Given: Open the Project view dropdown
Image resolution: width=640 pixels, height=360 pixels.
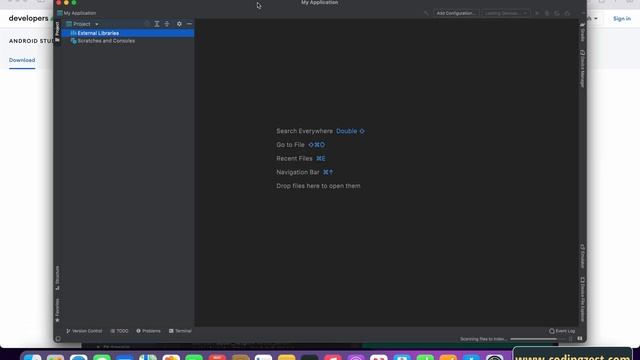Looking at the screenshot, I should tap(83, 24).
